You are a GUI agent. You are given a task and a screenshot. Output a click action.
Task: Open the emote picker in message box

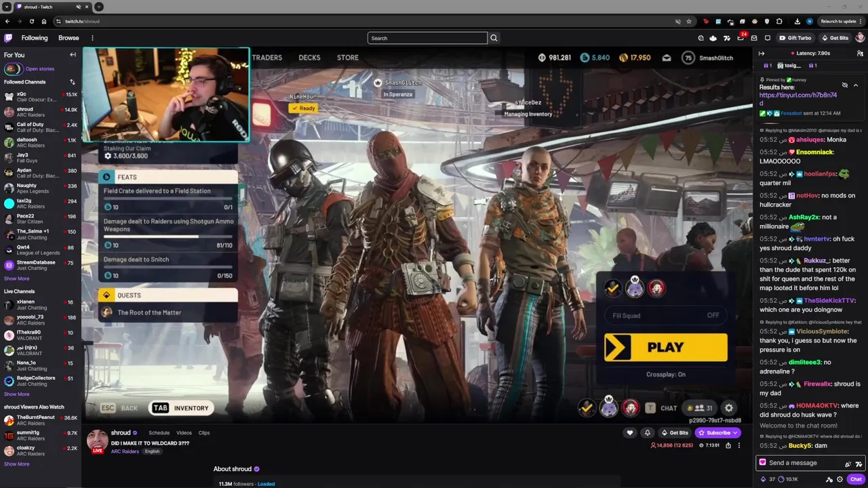(x=859, y=464)
